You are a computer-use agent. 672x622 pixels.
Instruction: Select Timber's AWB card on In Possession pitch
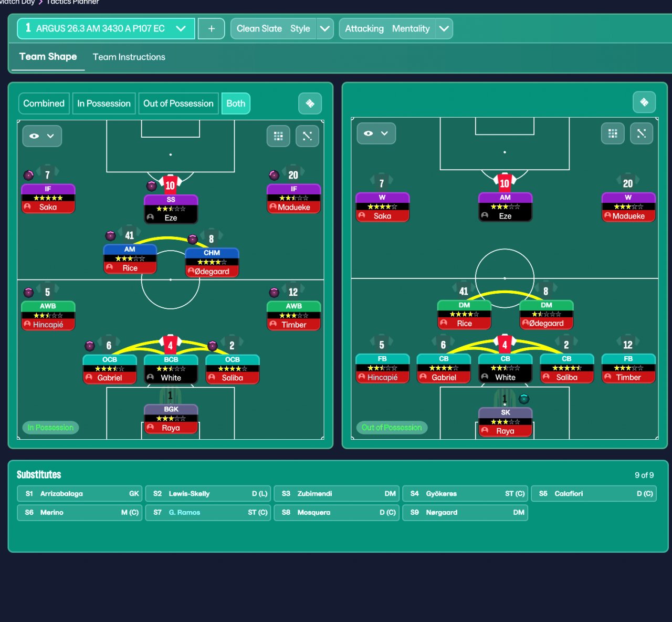pyautogui.click(x=294, y=316)
